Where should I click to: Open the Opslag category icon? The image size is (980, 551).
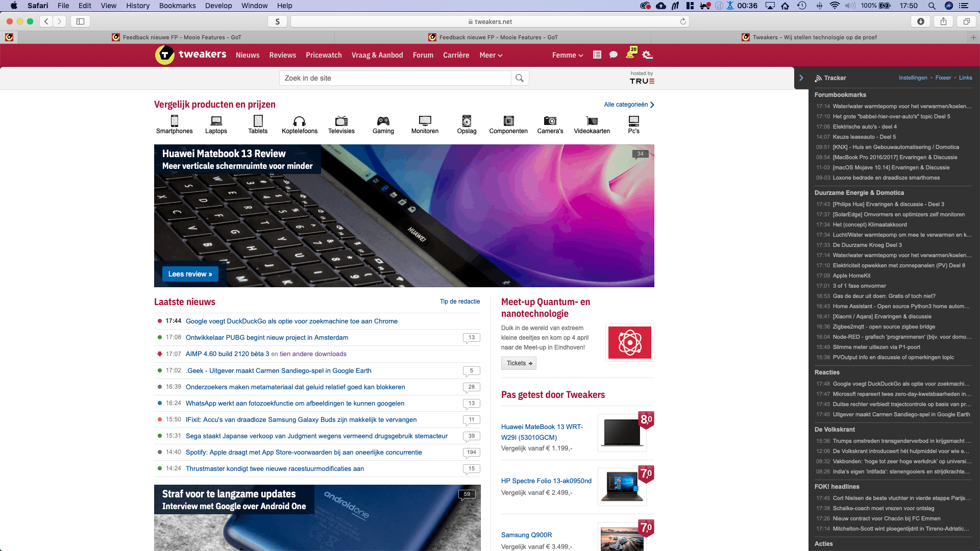[x=467, y=121]
